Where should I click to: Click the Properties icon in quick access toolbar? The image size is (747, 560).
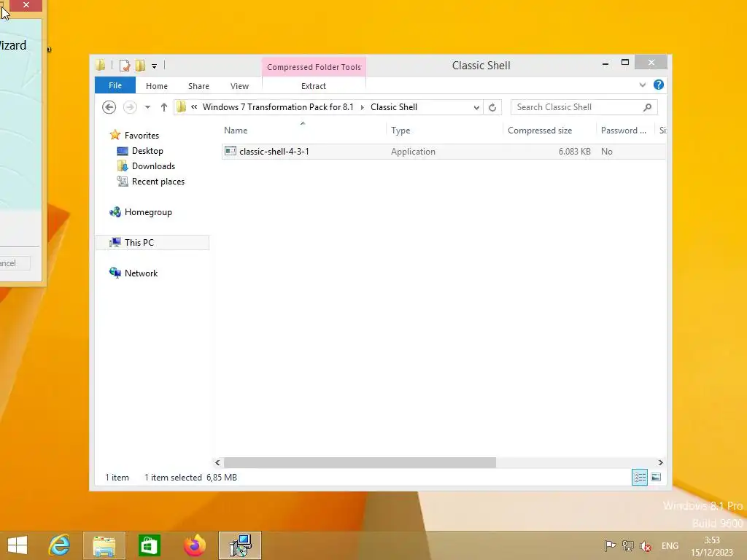(x=125, y=65)
